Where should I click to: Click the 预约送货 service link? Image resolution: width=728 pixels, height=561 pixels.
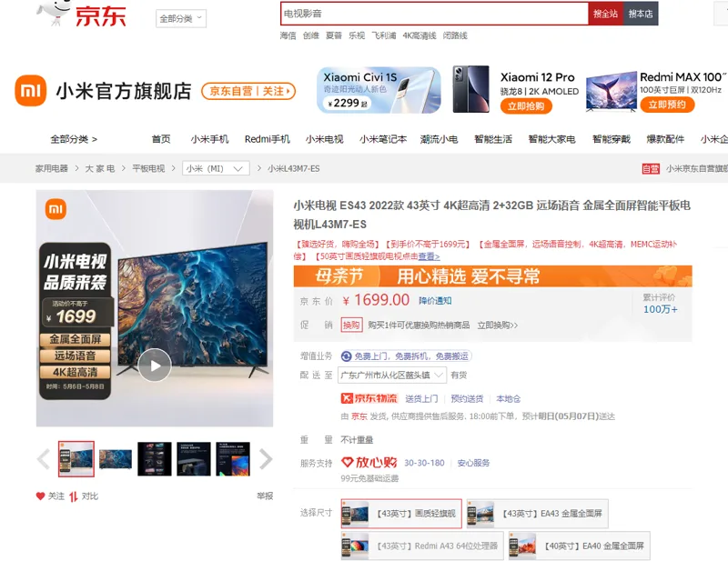467,398
